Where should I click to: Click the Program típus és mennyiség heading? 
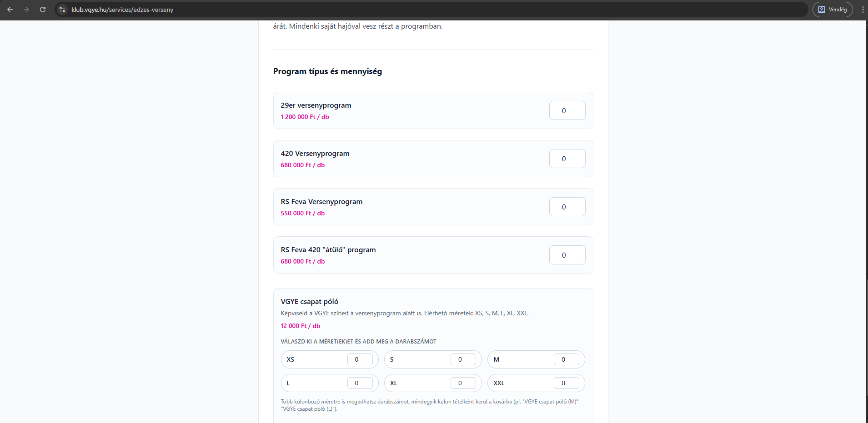(x=327, y=71)
